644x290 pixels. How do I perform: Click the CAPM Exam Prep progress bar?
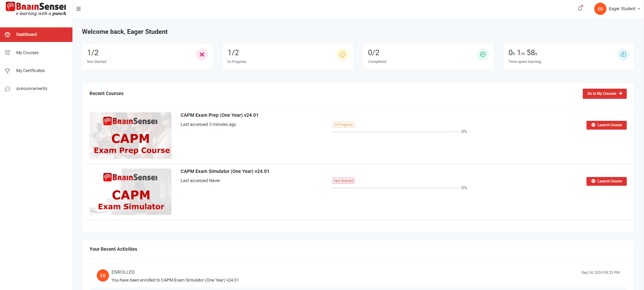point(396,132)
